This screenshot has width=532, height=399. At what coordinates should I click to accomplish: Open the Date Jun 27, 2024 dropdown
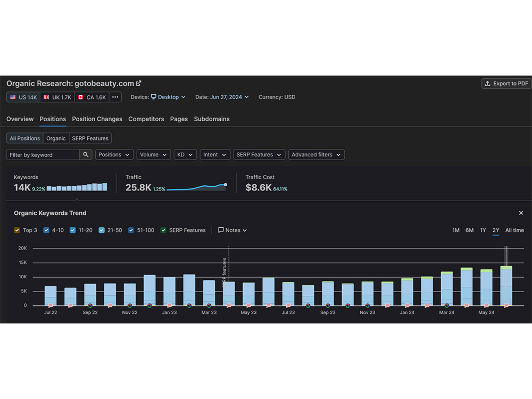click(229, 97)
